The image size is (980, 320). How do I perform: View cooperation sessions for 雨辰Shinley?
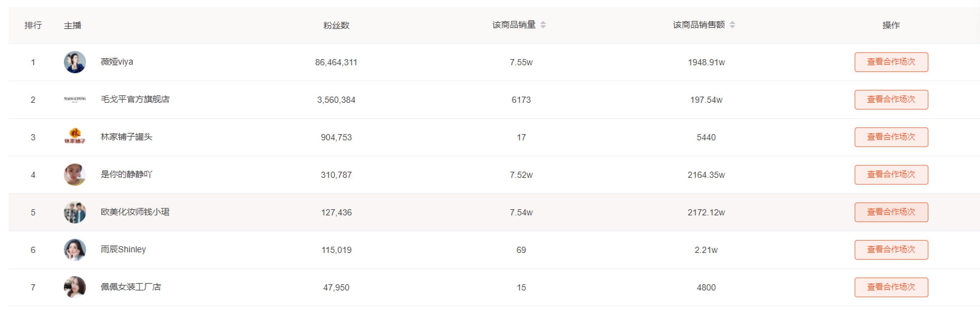point(891,250)
